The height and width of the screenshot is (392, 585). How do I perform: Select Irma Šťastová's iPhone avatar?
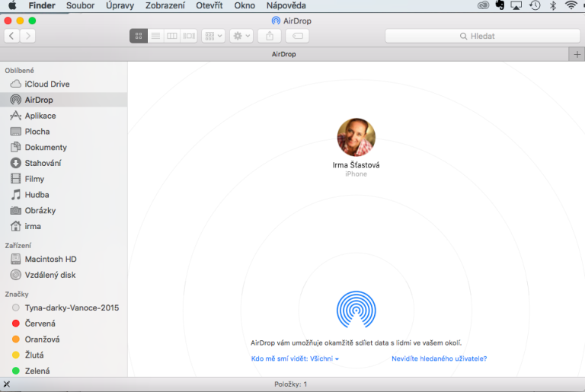[x=356, y=137]
